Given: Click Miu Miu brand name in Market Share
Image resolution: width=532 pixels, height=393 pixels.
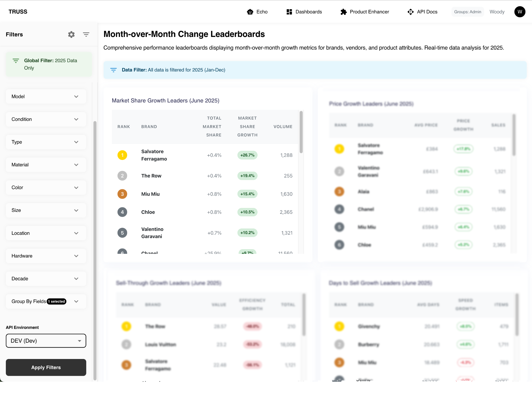Looking at the screenshot, I should [150, 194].
